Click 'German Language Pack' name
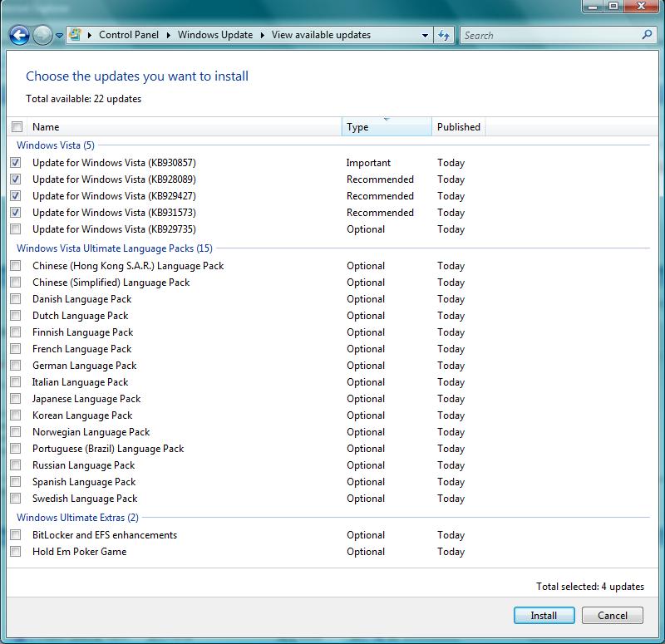Image resolution: width=665 pixels, height=644 pixels. (x=85, y=366)
